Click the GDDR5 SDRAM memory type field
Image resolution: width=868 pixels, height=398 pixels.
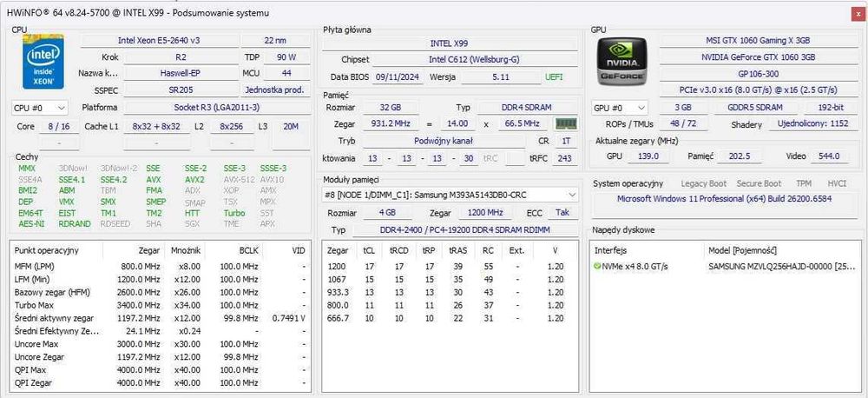[755, 108]
